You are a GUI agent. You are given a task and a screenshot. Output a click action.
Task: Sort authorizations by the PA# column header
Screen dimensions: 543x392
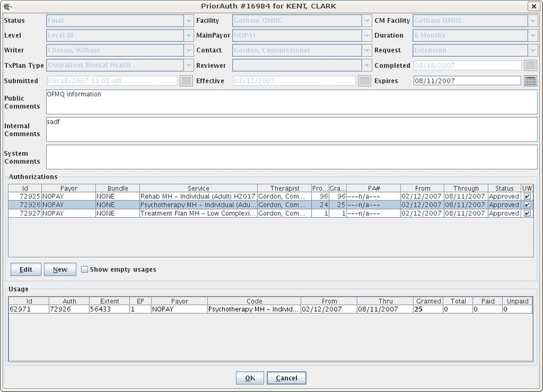[374, 188]
